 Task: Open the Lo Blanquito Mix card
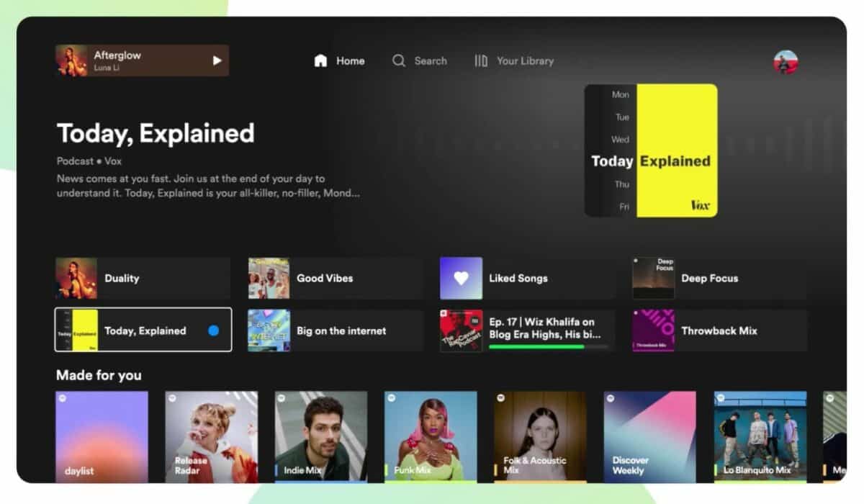(x=760, y=436)
